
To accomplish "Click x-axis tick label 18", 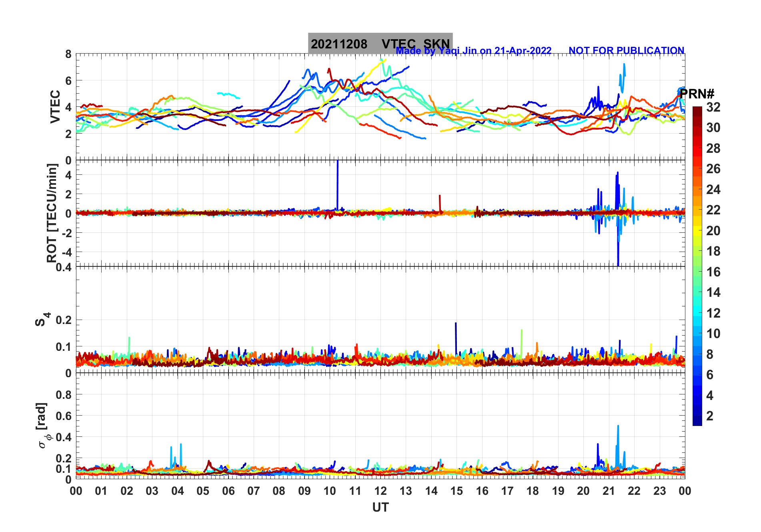I will tap(533, 491).
